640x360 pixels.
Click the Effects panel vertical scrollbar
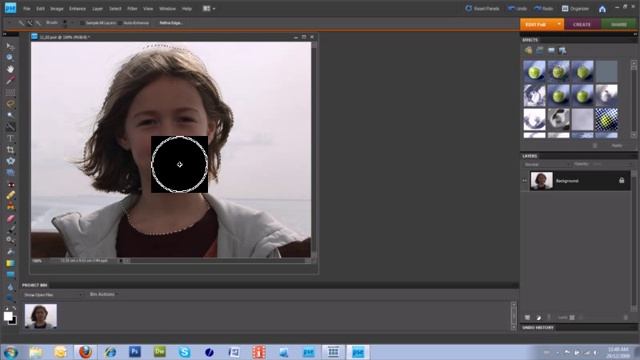(633, 99)
